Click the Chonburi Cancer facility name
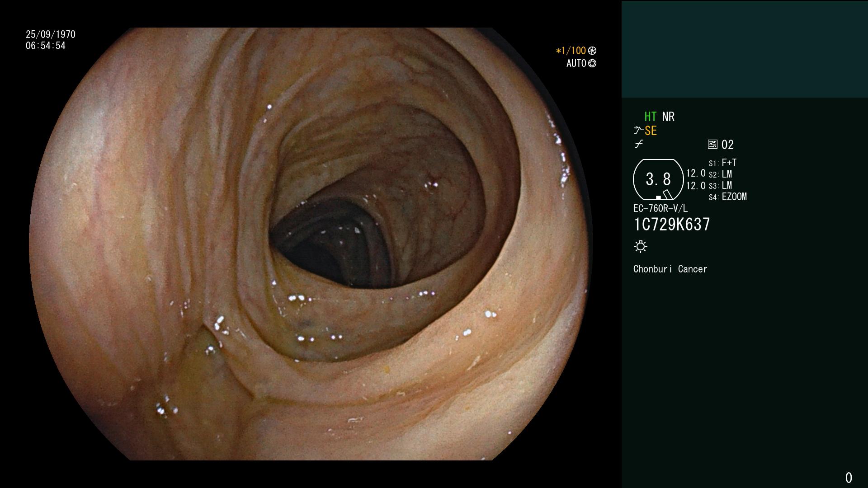 [x=670, y=269]
